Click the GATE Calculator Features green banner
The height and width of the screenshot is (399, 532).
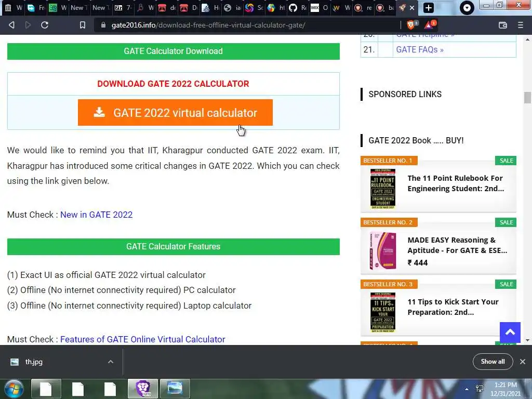tap(174, 247)
